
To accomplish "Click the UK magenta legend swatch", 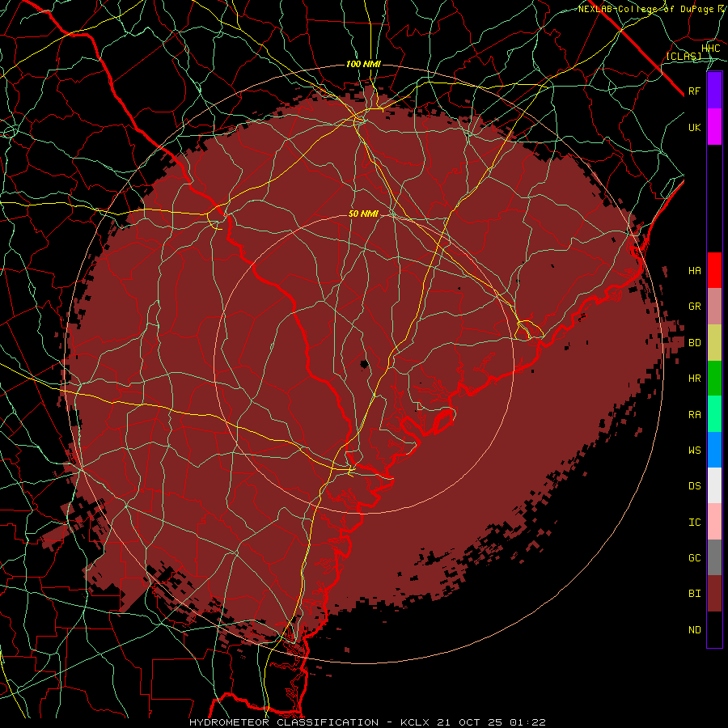I will tap(714, 127).
